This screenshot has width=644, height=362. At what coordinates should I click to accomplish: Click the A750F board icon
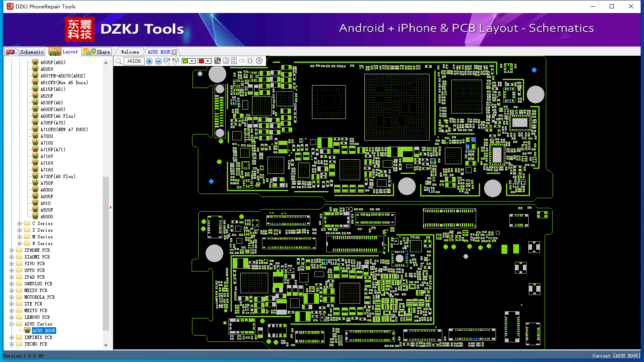pyautogui.click(x=35, y=183)
